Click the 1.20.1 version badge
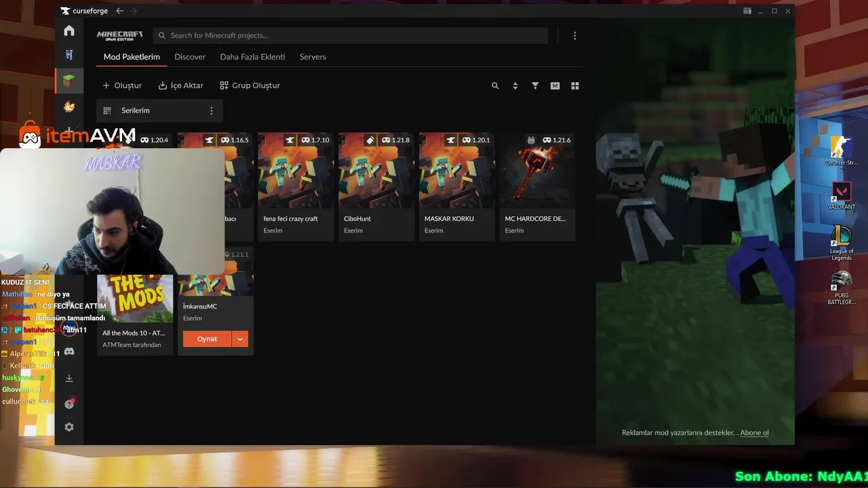 click(x=476, y=140)
